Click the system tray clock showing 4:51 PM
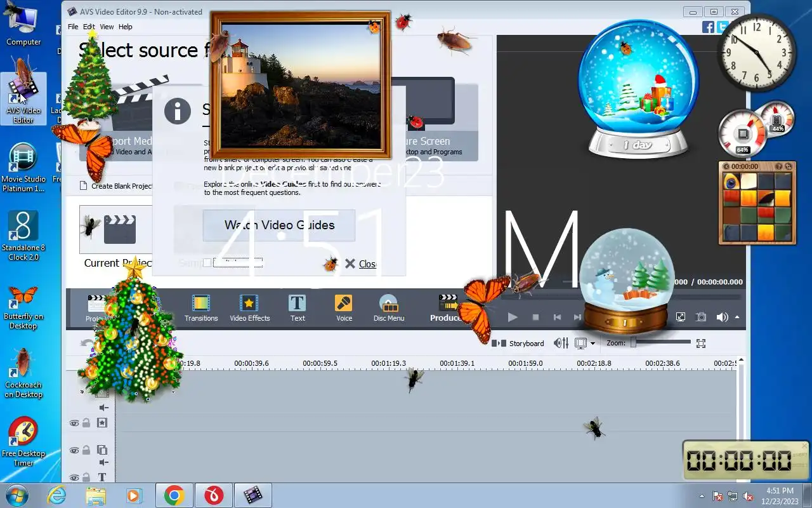The width and height of the screenshot is (812, 508). point(780,495)
